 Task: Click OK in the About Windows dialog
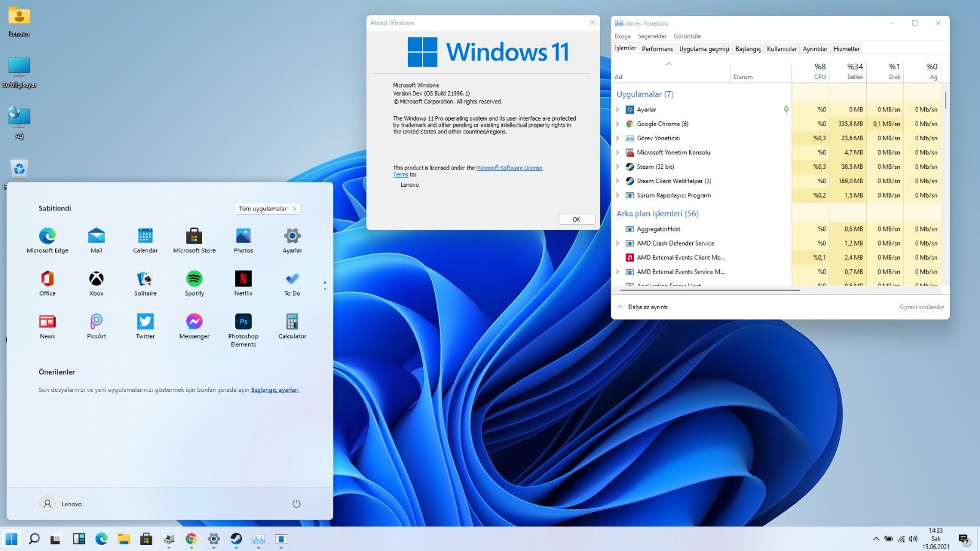[576, 219]
